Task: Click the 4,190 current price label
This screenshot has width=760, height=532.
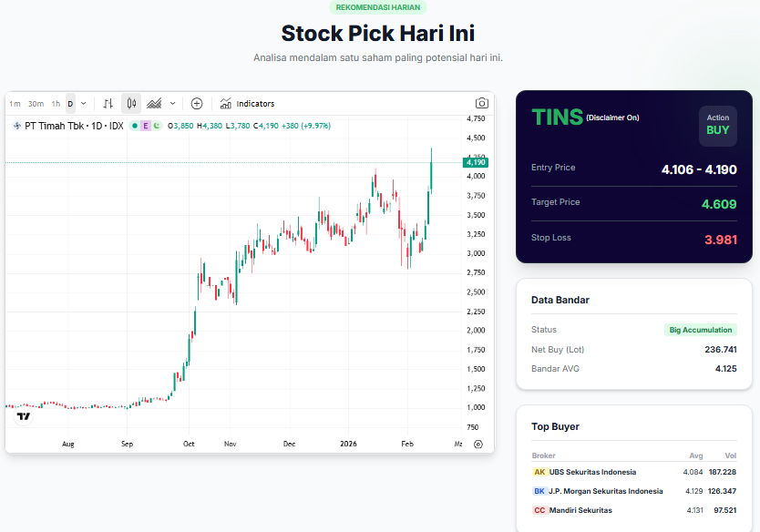Action: point(476,163)
